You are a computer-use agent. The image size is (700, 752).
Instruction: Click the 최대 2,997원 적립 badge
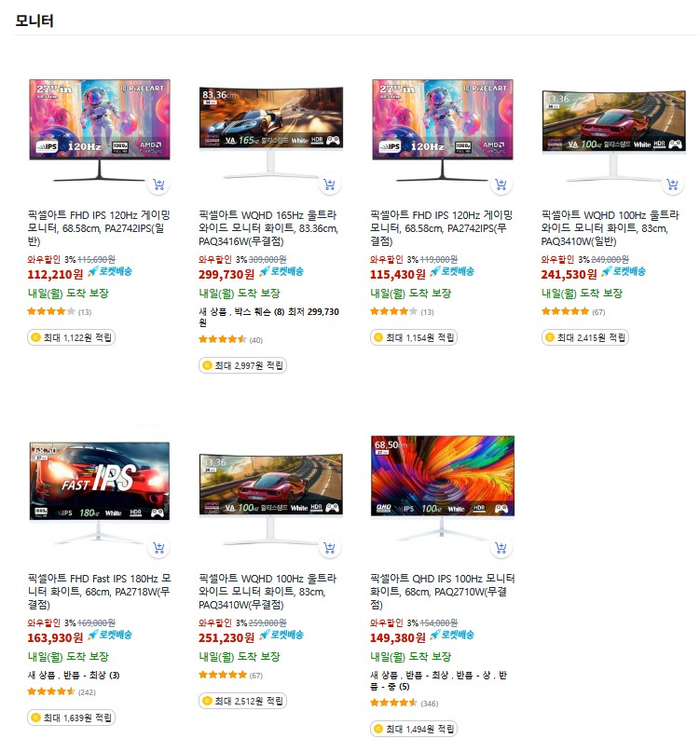[242, 365]
